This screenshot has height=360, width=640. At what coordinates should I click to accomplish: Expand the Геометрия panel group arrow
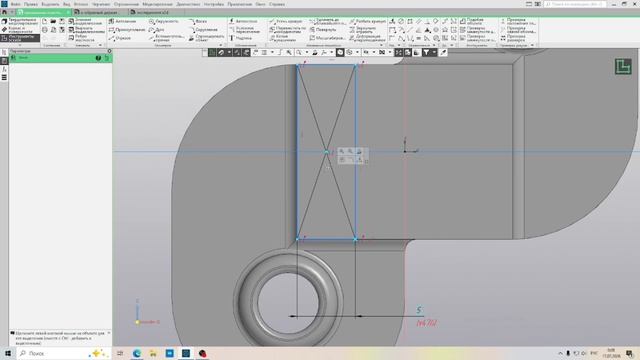tap(221, 45)
